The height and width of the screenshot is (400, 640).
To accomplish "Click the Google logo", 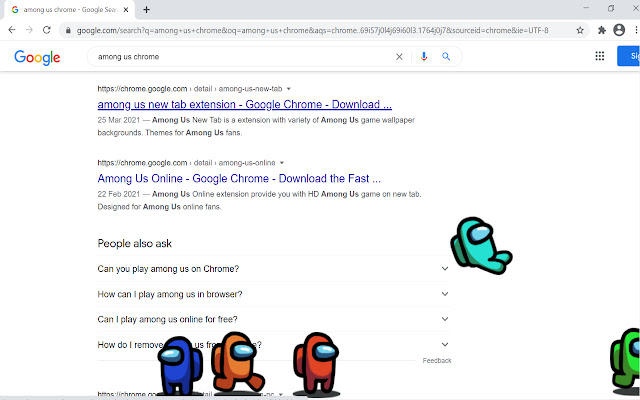I will pyautogui.click(x=37, y=58).
